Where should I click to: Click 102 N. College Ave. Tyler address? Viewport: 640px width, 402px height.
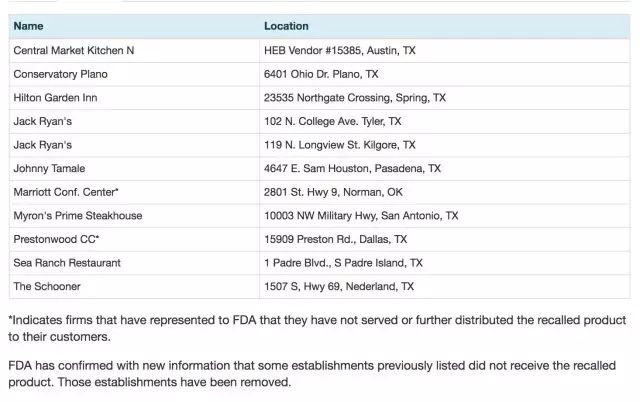pyautogui.click(x=332, y=122)
